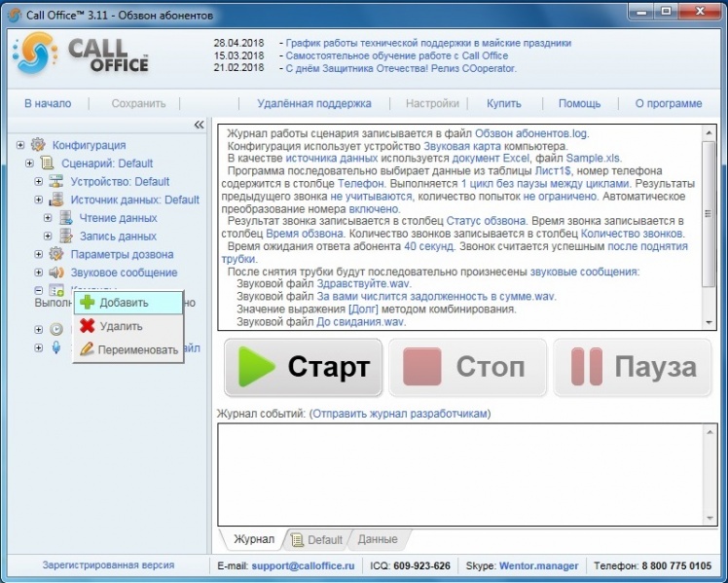Click the Конфигурация gear icon
Viewport: 728px width, 583px height.
click(x=38, y=145)
